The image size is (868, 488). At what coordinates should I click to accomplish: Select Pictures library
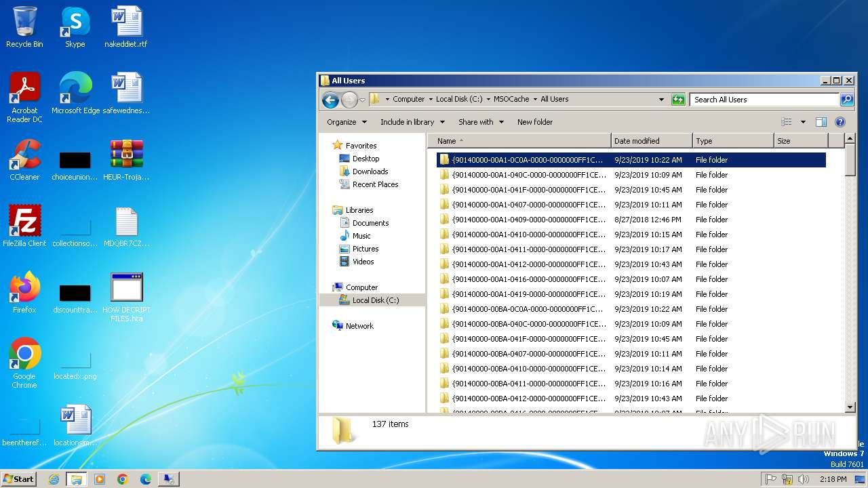point(366,249)
